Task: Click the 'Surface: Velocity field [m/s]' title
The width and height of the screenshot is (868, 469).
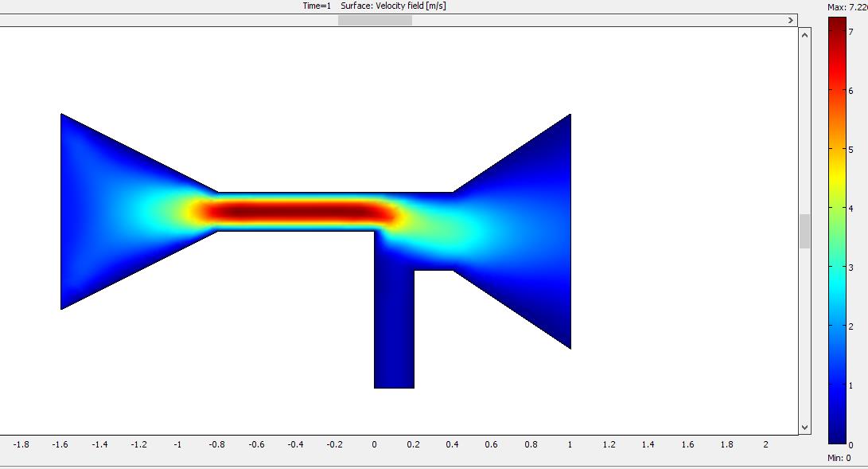Action: 393,6
